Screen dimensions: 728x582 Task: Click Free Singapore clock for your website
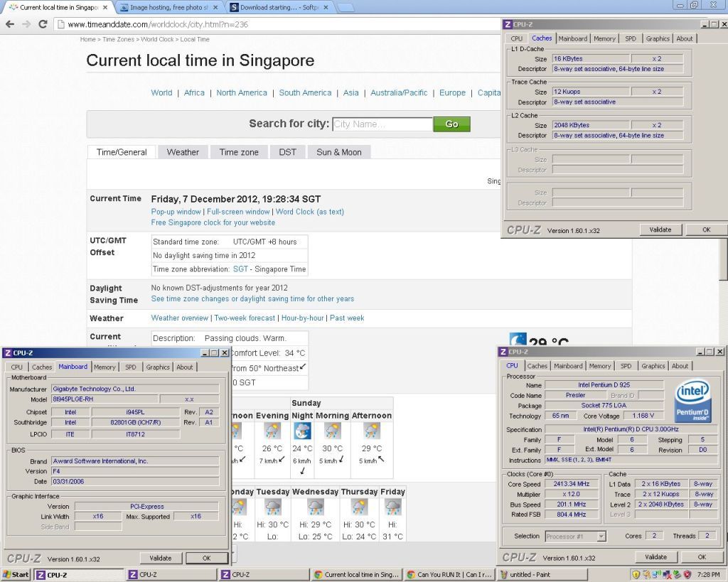[x=213, y=222]
